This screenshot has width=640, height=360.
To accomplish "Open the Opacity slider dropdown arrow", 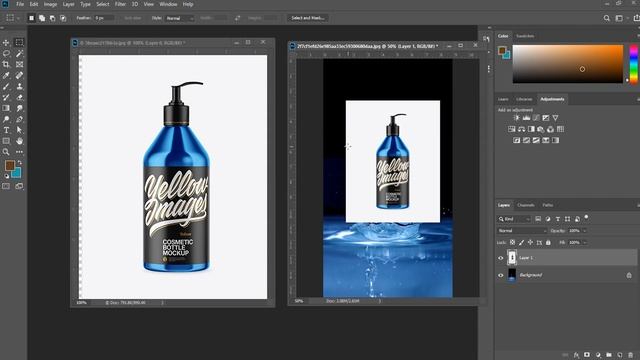I will click(585, 231).
